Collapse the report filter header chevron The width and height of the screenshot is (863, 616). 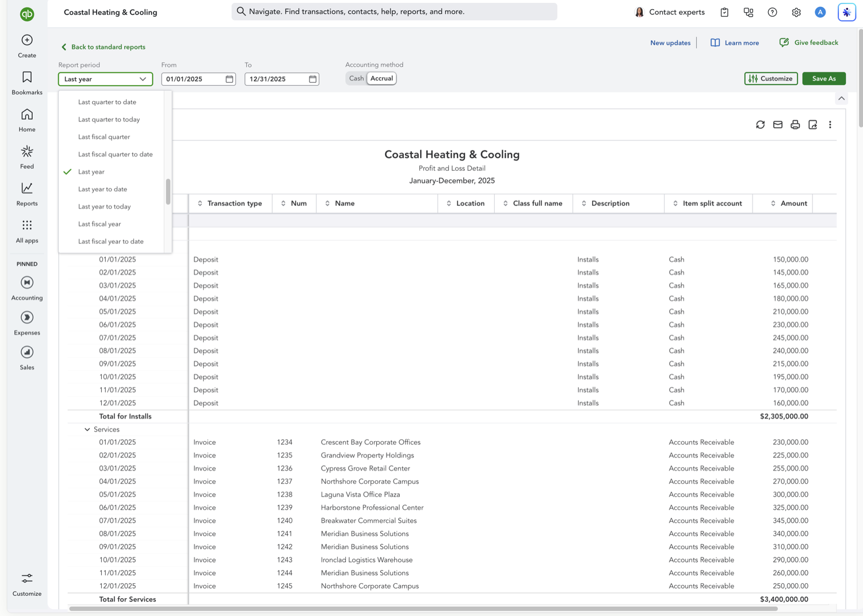click(842, 98)
